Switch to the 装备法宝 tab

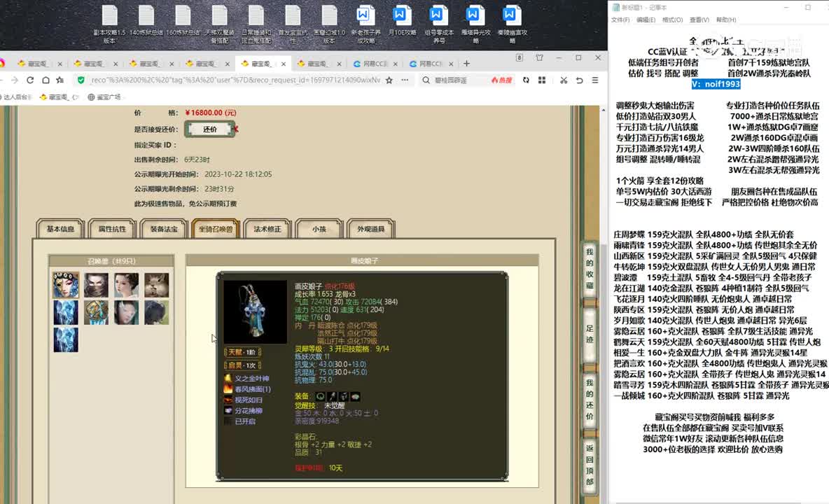[x=164, y=229]
